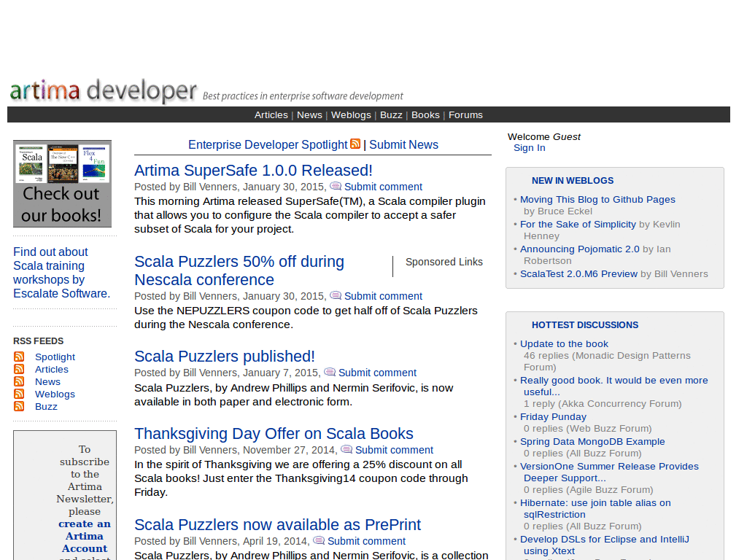Open the Enterprise Developer Spotlight heading link
The height and width of the screenshot is (560, 747).
click(268, 145)
